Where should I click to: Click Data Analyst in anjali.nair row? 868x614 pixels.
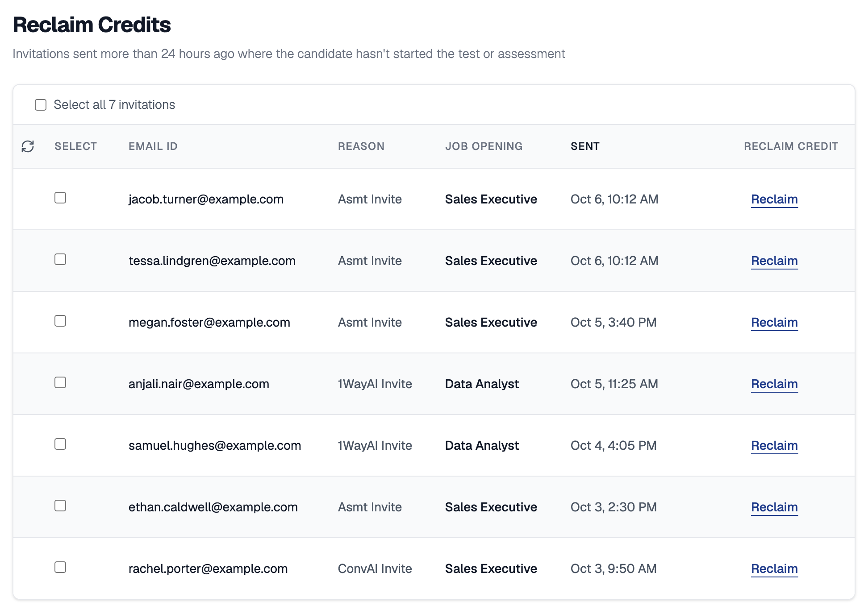[482, 384]
